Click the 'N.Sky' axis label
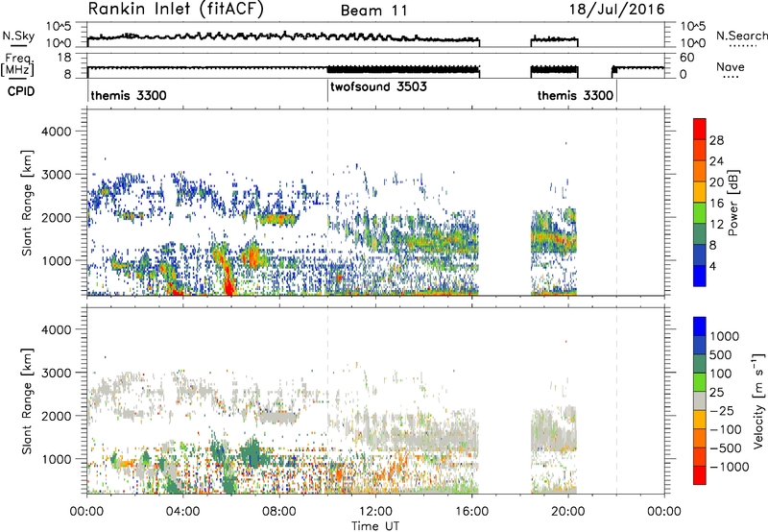The image size is (768, 532). pyautogui.click(x=18, y=36)
